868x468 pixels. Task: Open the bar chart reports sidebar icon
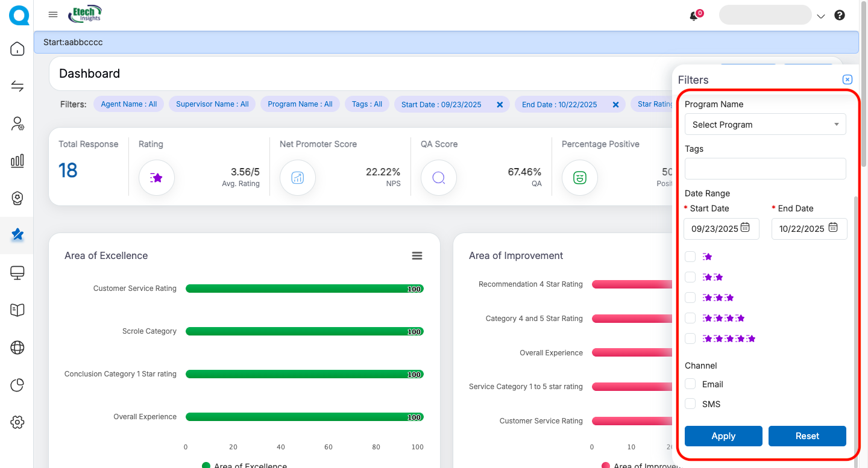click(17, 161)
